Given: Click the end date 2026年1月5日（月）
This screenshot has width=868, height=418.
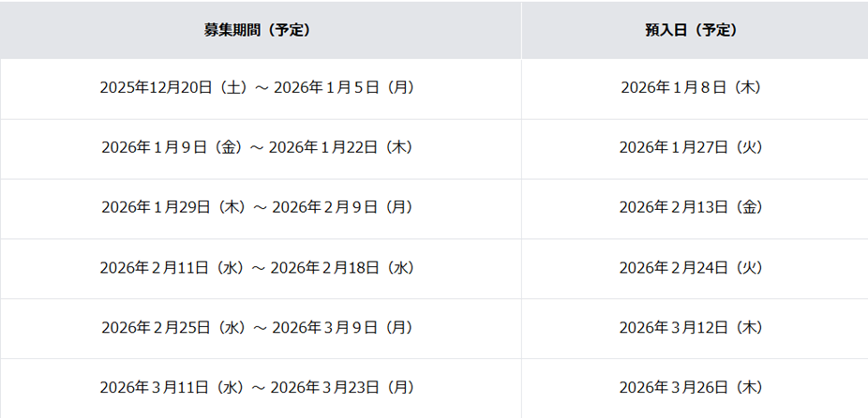Looking at the screenshot, I should click(x=344, y=88).
